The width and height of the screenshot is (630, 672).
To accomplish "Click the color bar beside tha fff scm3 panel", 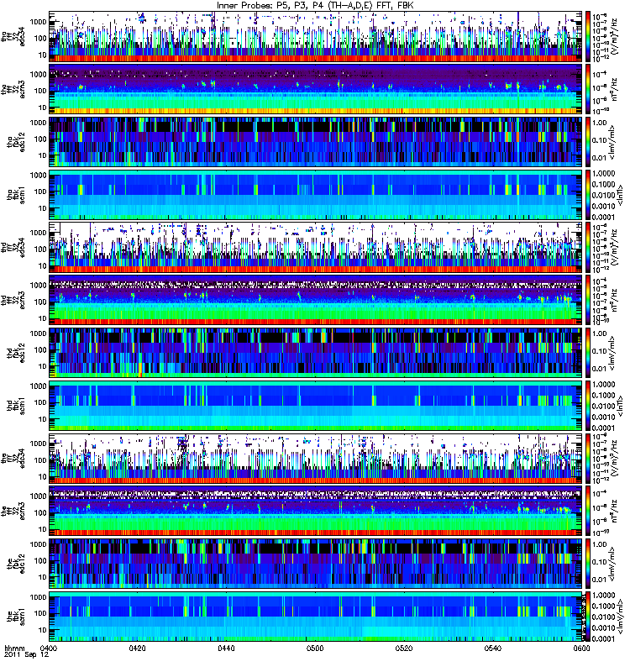I will [x=588, y=90].
